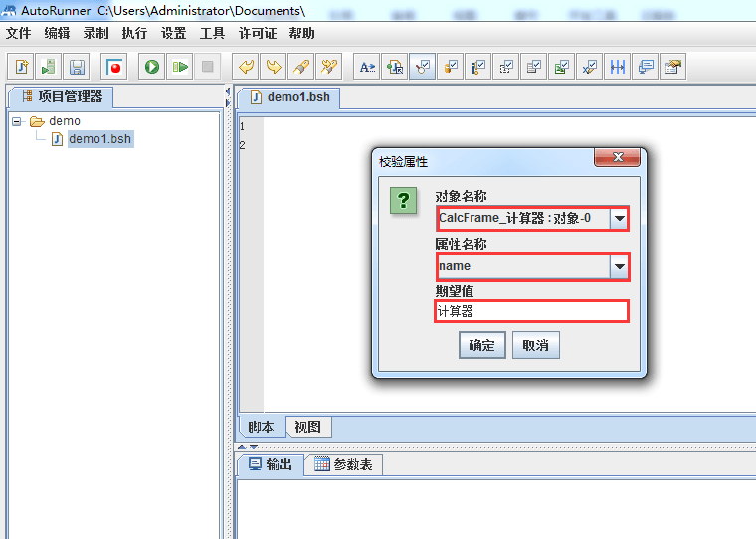Click the 期望值 input field
This screenshot has height=539, width=756.
coord(532,311)
